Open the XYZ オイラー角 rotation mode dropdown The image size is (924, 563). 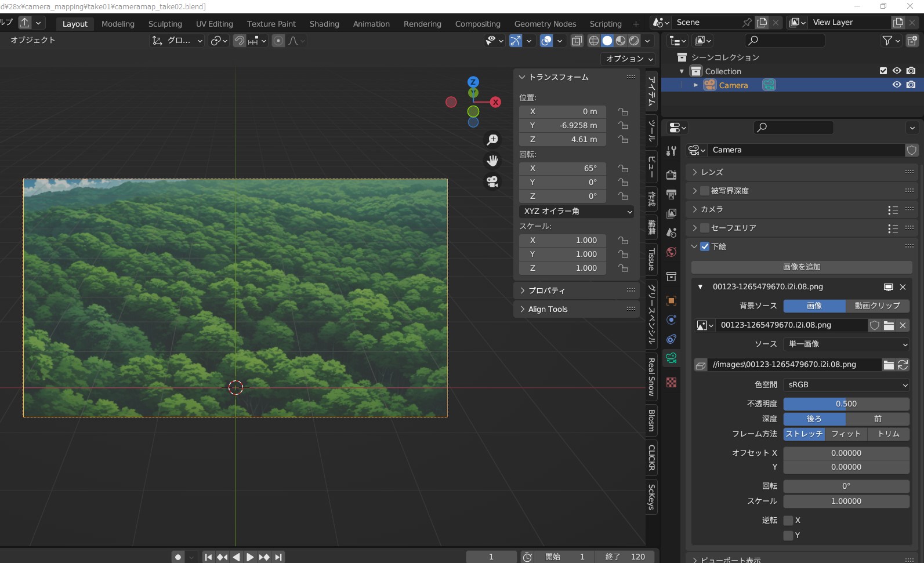click(x=577, y=212)
